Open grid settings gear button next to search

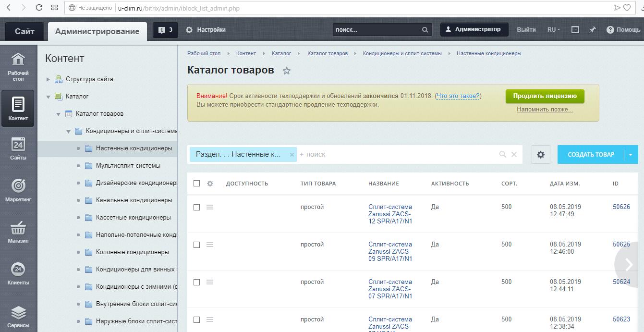click(541, 155)
